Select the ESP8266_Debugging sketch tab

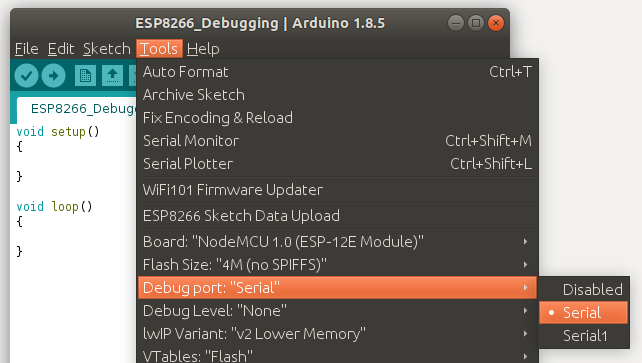[77, 109]
